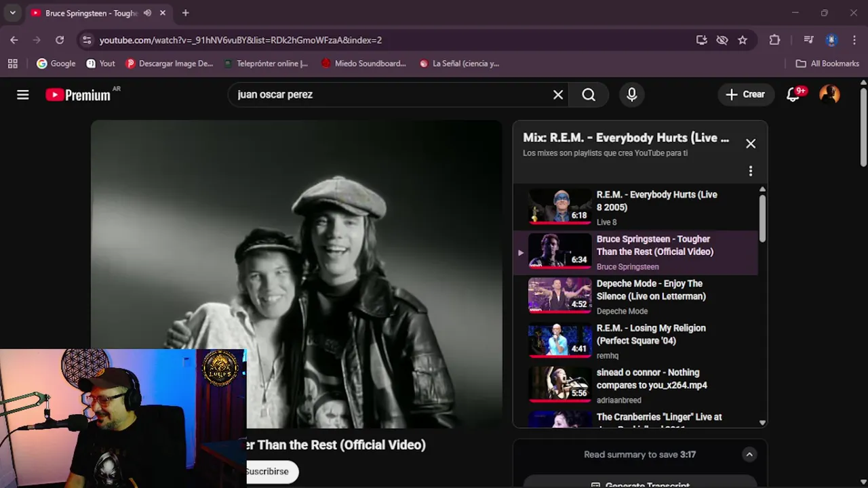Close the Bruce Springsteen browser tab

click(163, 13)
